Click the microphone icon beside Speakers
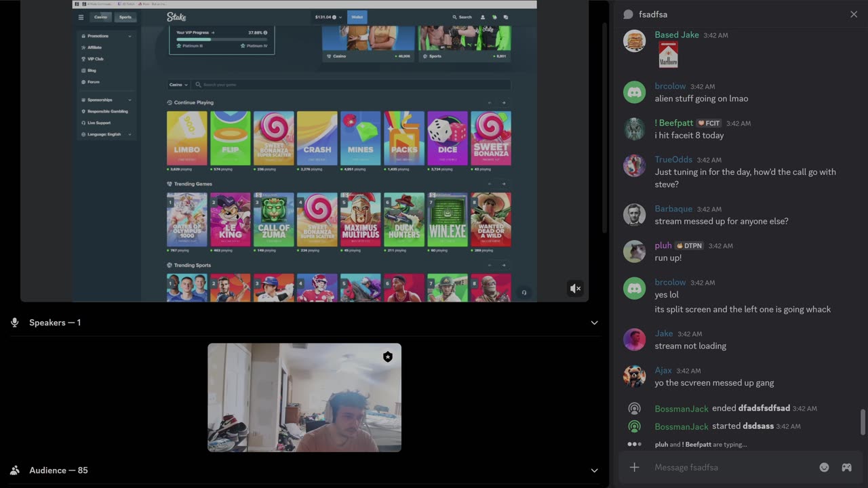This screenshot has height=488, width=868. tap(15, 323)
